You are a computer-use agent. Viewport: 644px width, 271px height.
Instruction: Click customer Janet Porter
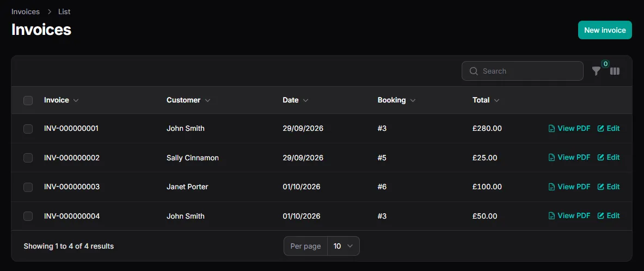[x=187, y=186]
